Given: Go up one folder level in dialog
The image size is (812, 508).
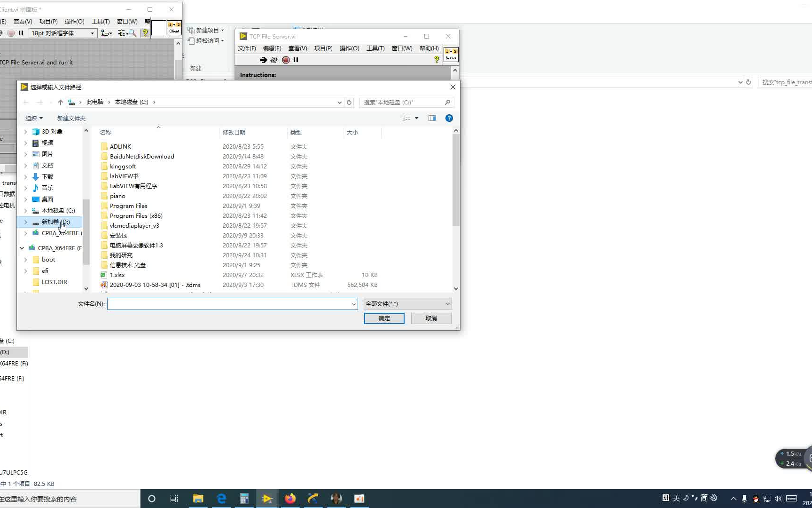Looking at the screenshot, I should (60, 102).
